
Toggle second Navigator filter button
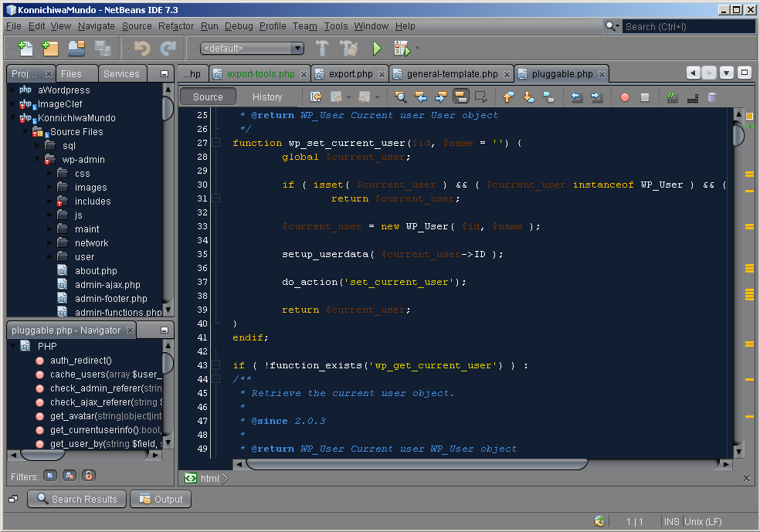(70, 476)
